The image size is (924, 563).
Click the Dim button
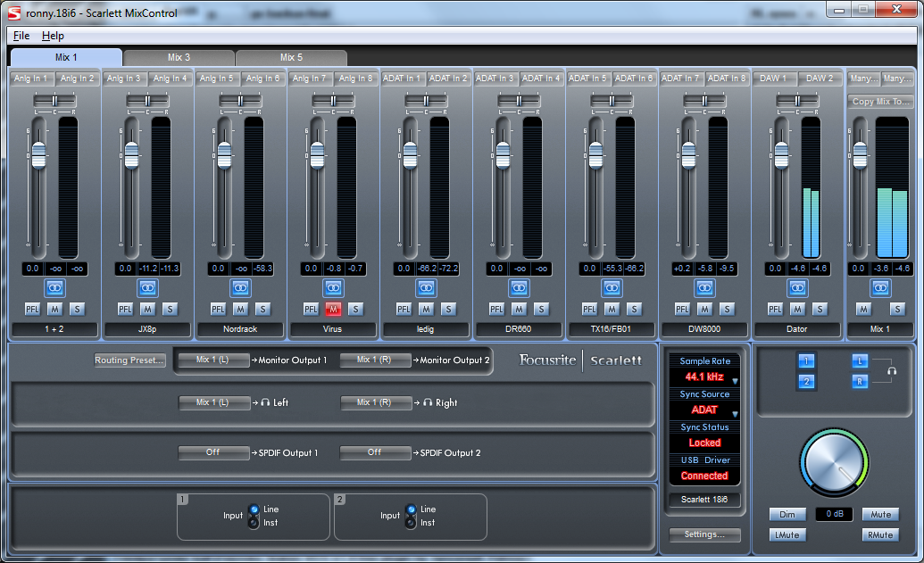tap(787, 514)
